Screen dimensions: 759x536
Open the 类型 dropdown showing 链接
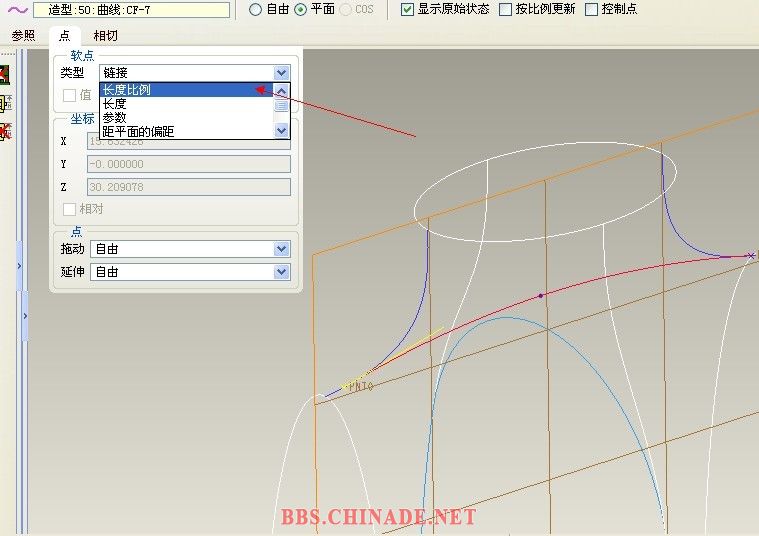coord(195,73)
